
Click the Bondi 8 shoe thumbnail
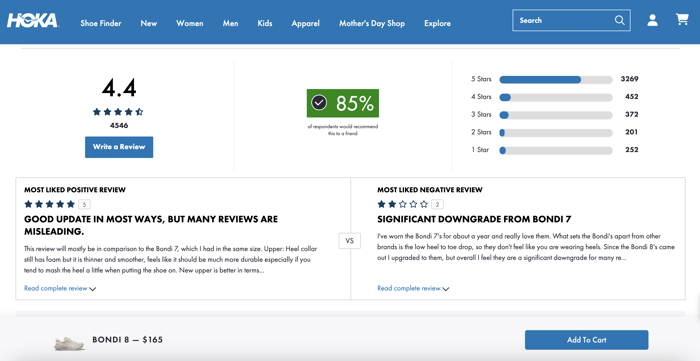(x=69, y=343)
